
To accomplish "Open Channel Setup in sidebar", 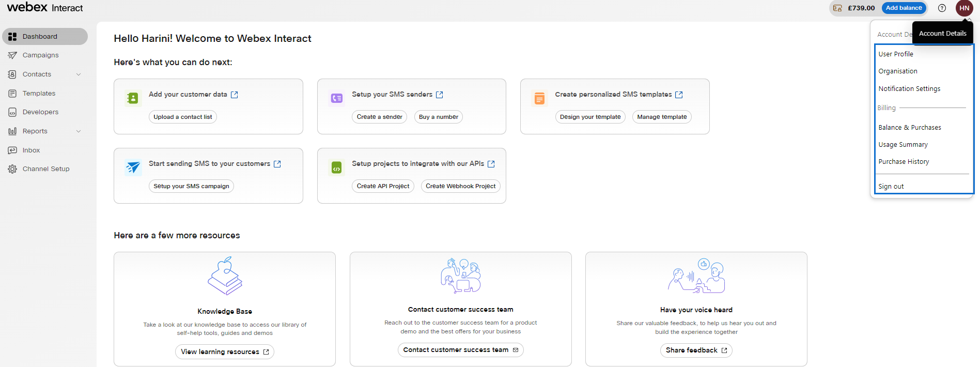I will click(x=45, y=169).
